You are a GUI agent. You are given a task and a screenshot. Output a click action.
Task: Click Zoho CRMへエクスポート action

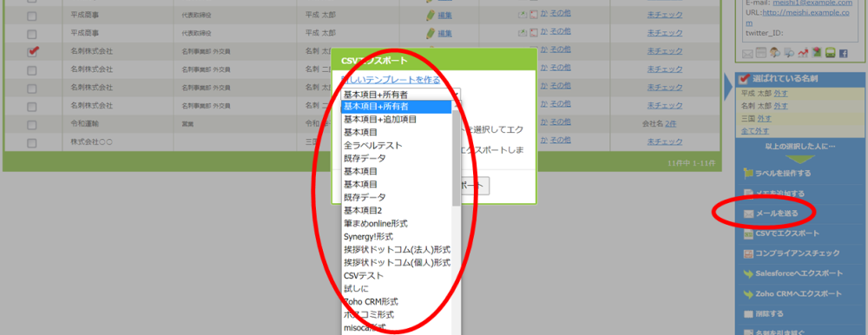click(798, 293)
